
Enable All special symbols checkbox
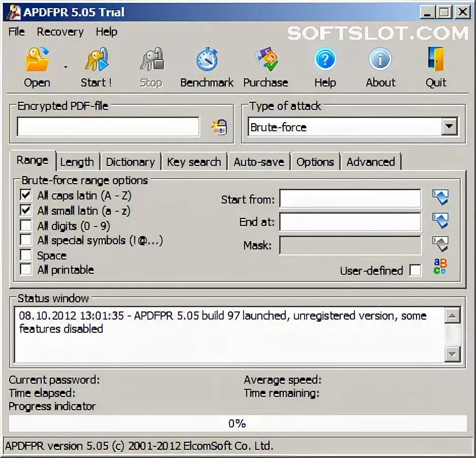point(25,240)
